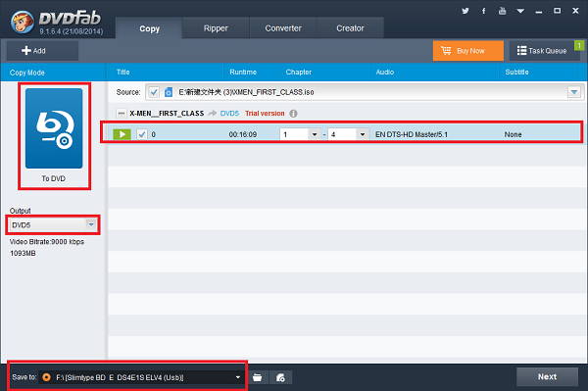The width and height of the screenshot is (588, 391).
Task: Click the ISO image save icon at bottom
Action: pyautogui.click(x=280, y=377)
